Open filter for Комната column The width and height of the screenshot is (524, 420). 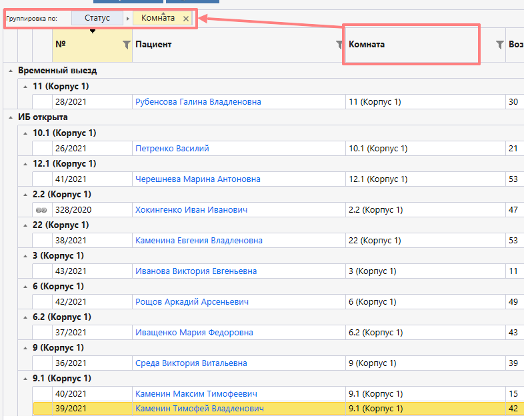coord(499,45)
